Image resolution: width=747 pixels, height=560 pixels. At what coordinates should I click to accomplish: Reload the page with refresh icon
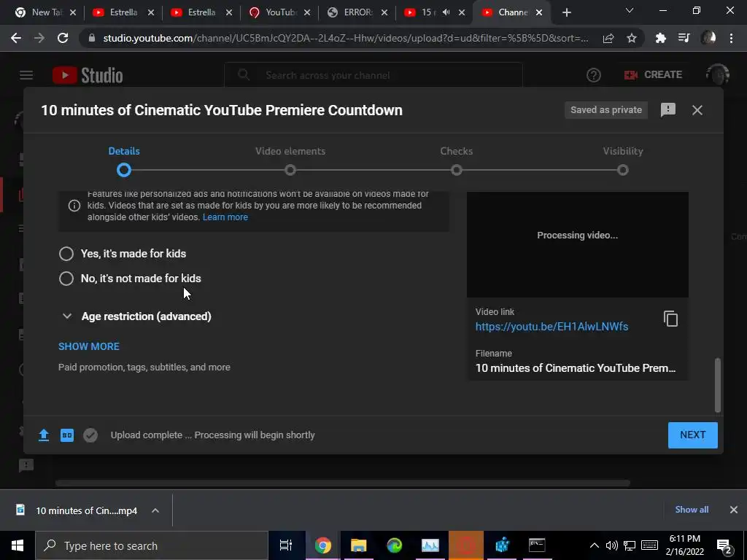coord(63,38)
